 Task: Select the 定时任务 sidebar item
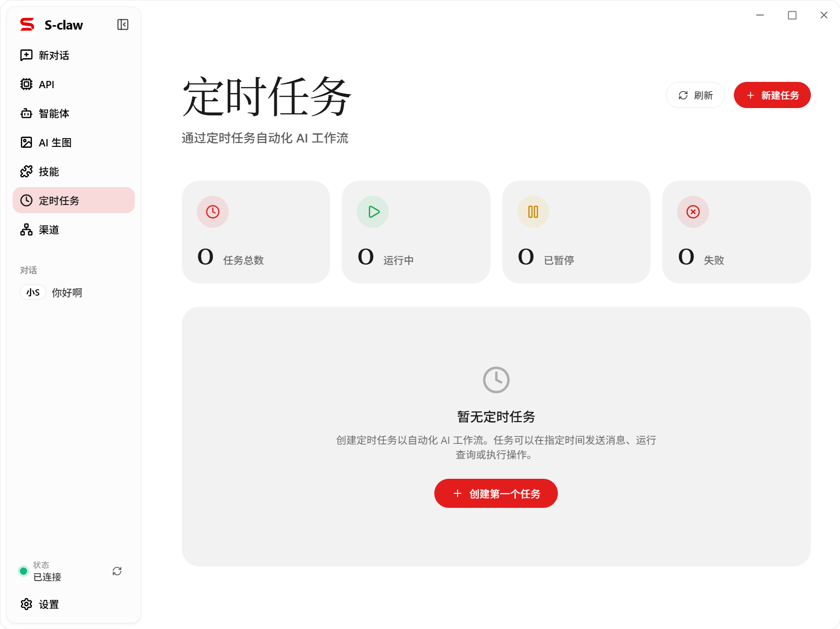click(x=74, y=201)
